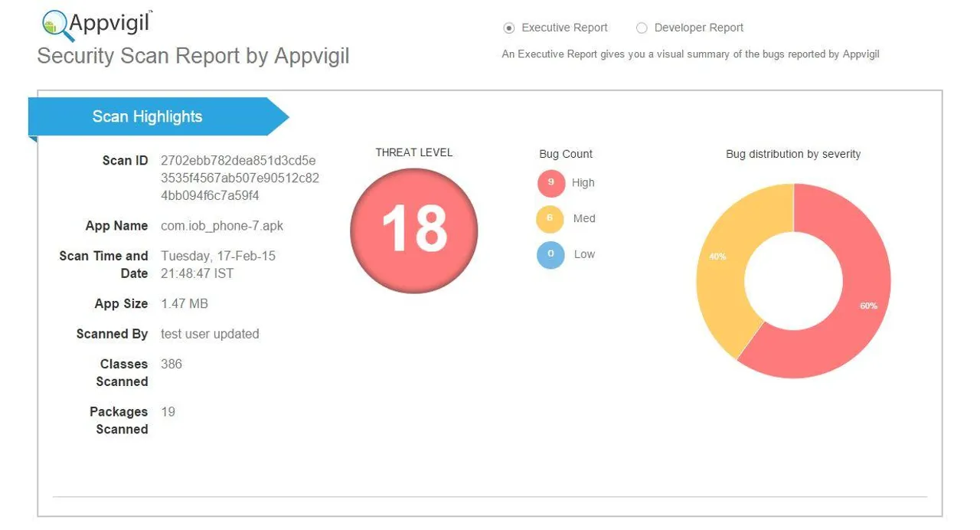980x530 pixels.
Task: Click the High severity label
Action: pyautogui.click(x=583, y=183)
